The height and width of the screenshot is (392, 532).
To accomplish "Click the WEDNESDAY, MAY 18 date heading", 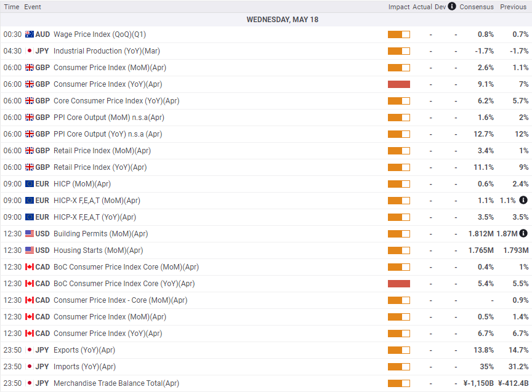I will tap(282, 20).
